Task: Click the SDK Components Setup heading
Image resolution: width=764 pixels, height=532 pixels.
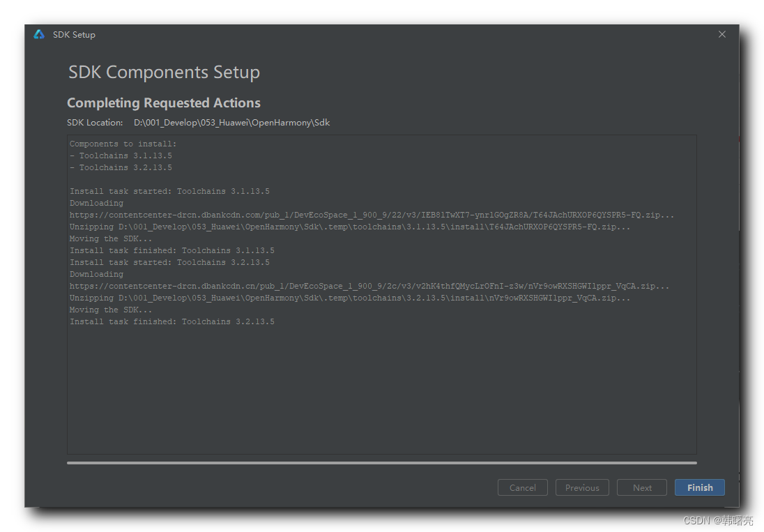Action: click(164, 73)
